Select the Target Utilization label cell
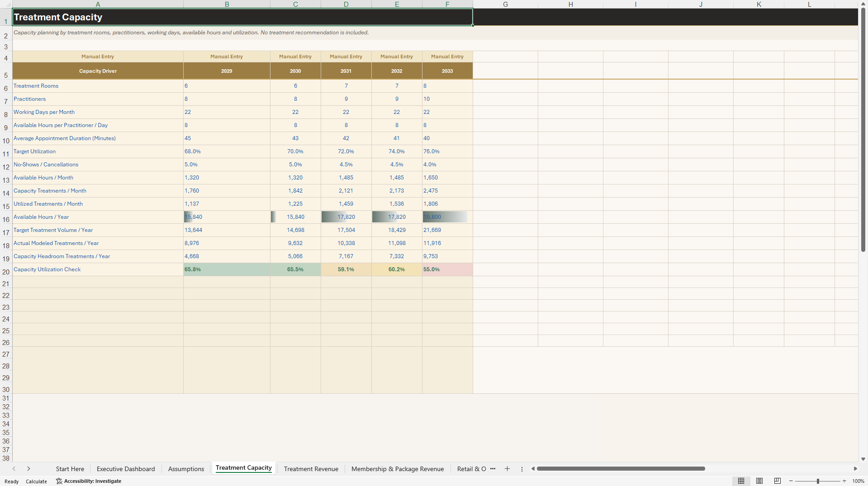This screenshot has width=868, height=486. [98, 151]
